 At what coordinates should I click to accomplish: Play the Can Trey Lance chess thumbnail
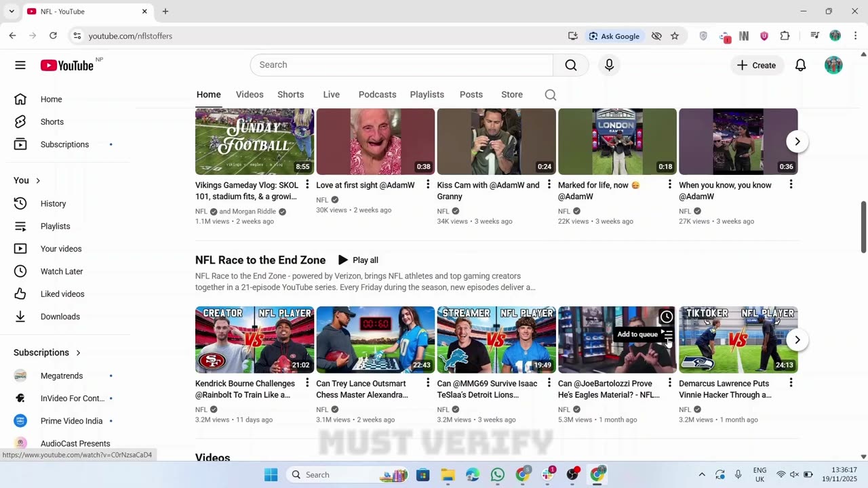(x=376, y=340)
